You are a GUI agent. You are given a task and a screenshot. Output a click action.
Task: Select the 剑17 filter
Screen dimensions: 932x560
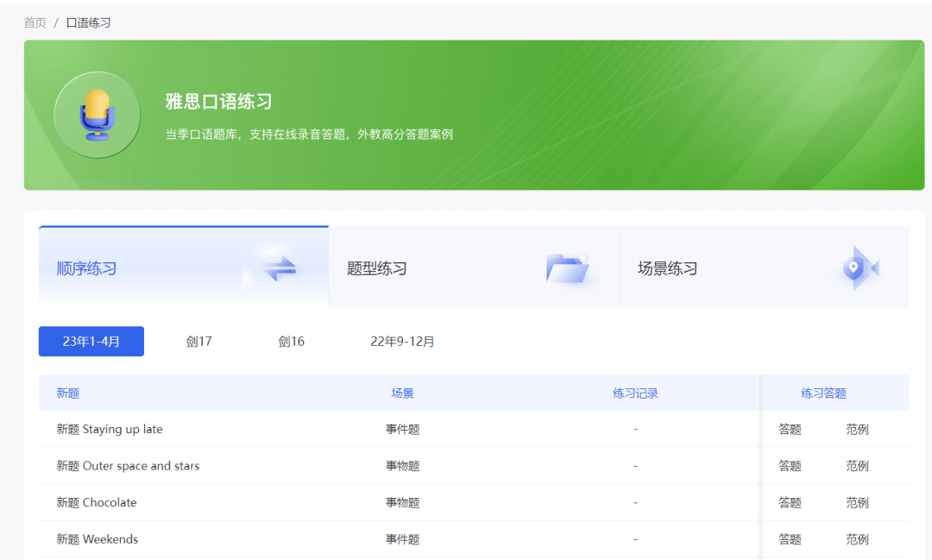[198, 341]
